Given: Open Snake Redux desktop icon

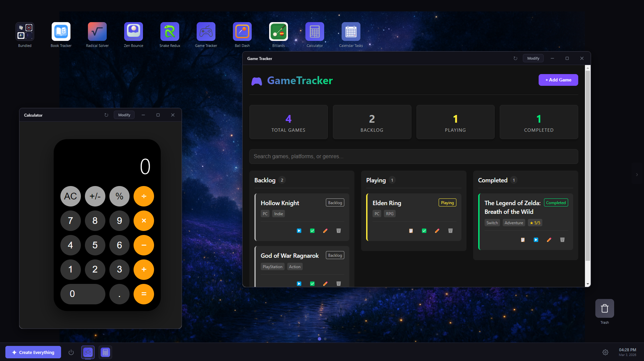Looking at the screenshot, I should coord(170,32).
